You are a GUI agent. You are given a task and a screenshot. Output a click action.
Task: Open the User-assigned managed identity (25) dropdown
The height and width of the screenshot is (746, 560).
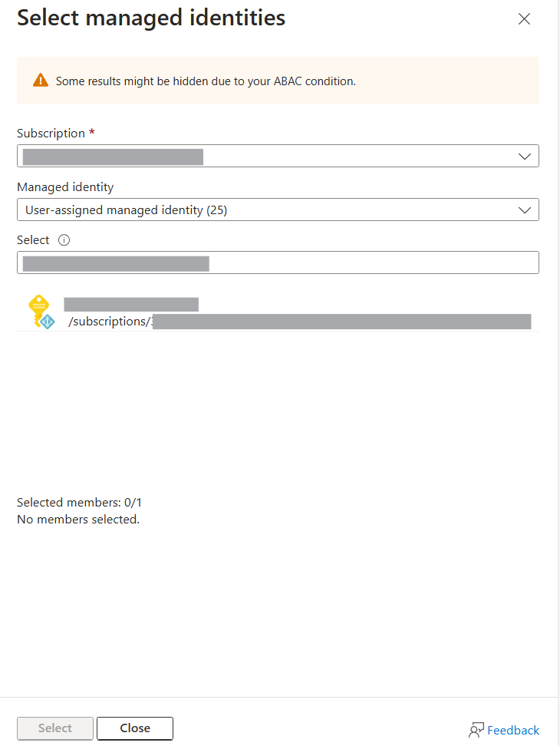click(276, 210)
